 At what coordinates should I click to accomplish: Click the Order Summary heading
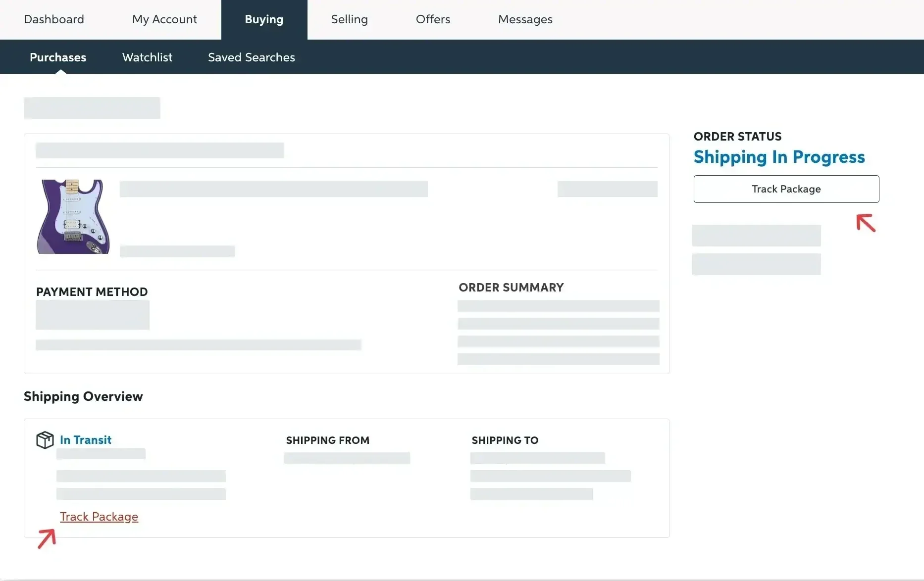(x=511, y=287)
